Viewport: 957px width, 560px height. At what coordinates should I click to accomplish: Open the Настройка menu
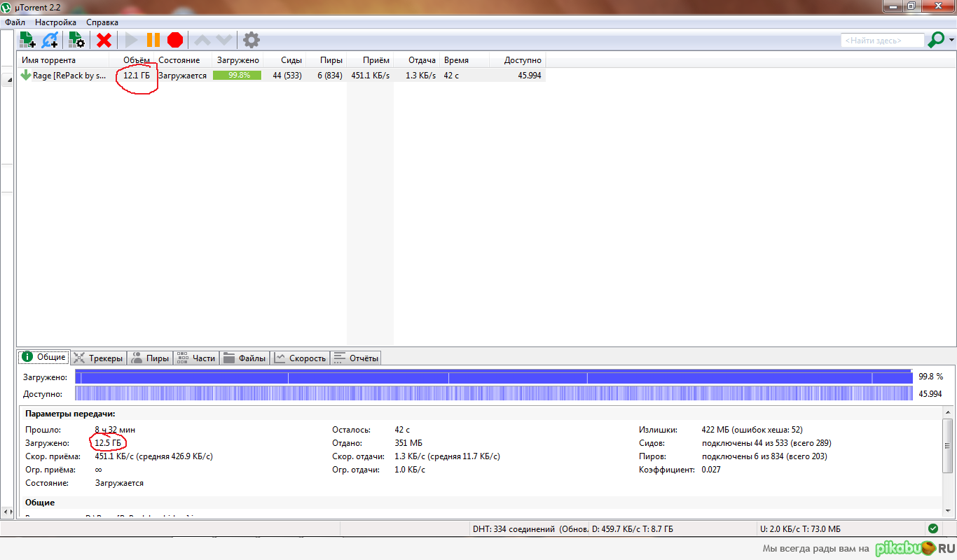tap(55, 22)
